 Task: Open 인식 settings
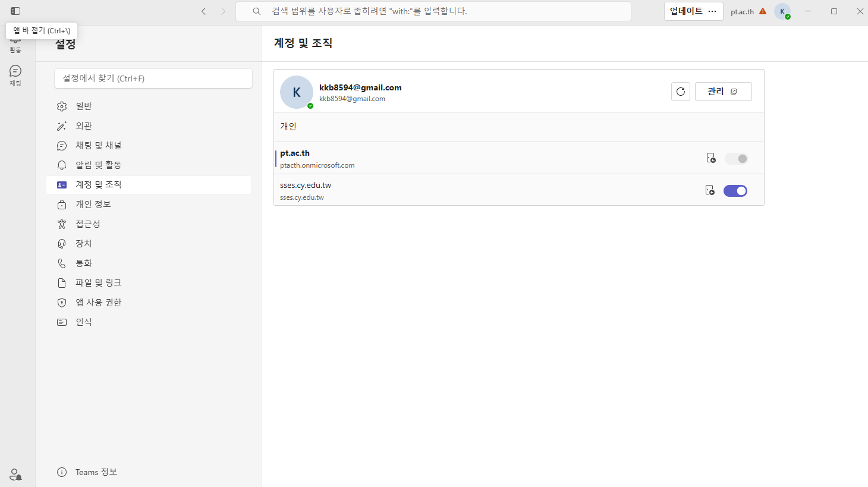pos(149,322)
